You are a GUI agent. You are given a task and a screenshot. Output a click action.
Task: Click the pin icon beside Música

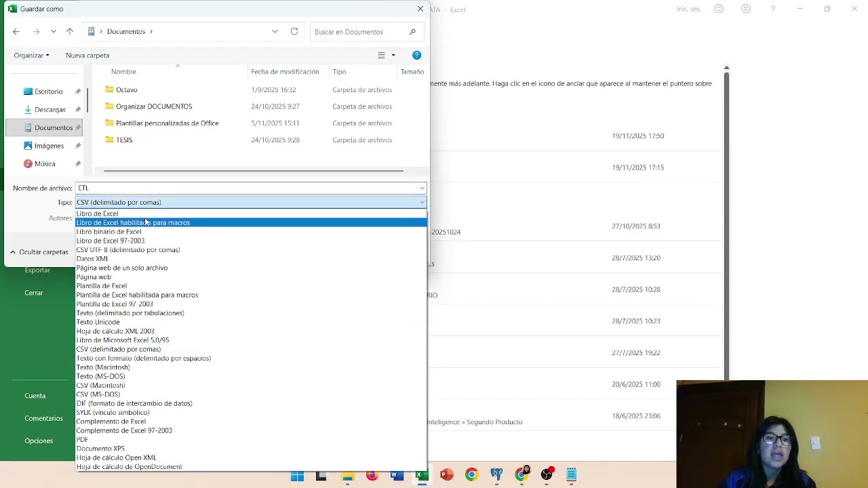point(78,164)
